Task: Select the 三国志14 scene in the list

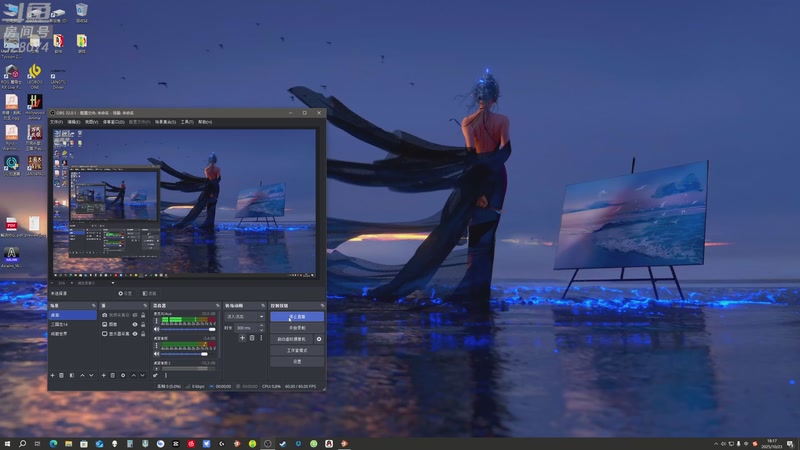Action: 72,324
